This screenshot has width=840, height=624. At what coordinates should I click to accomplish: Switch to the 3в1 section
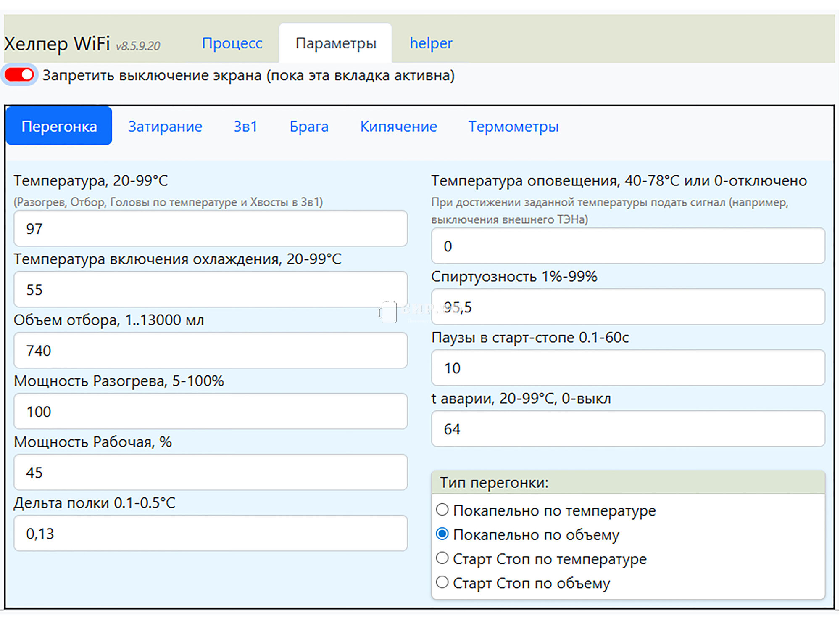pos(245,126)
